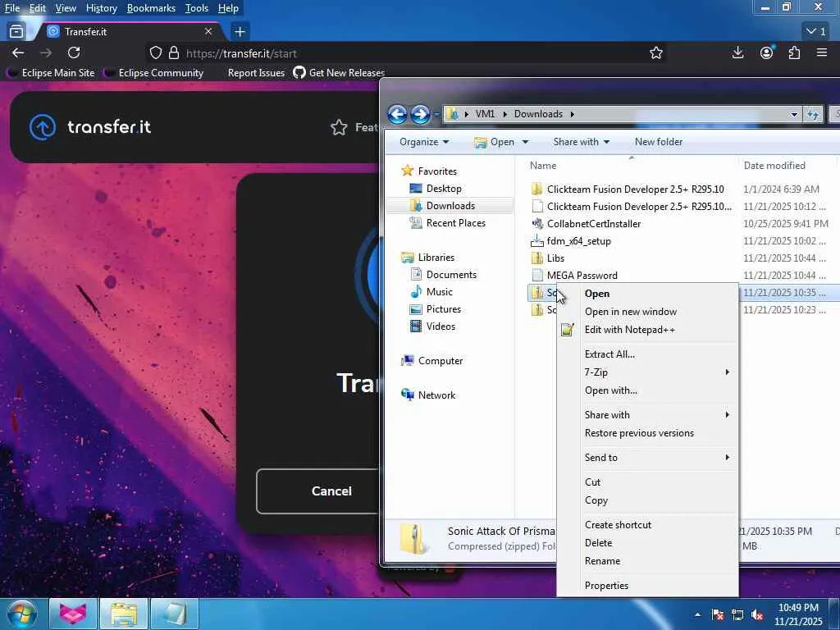
Task: Click the tracking protection shield icon
Action: 155,52
